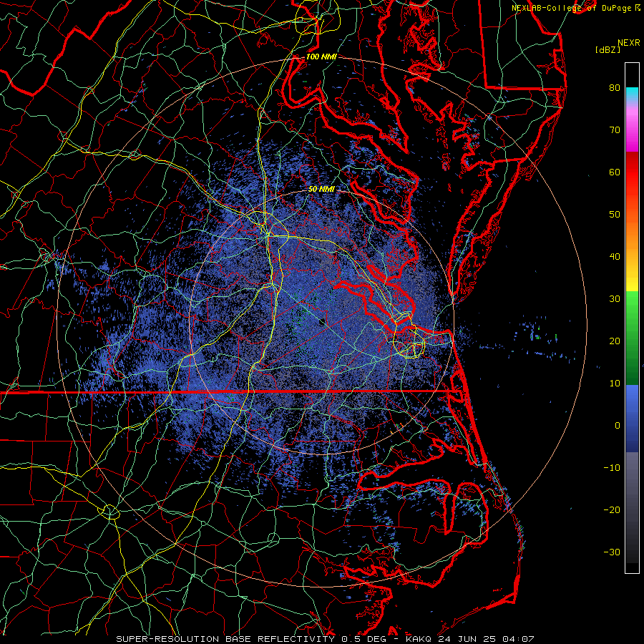Click the -30 value on the dBZ scale

(612, 552)
